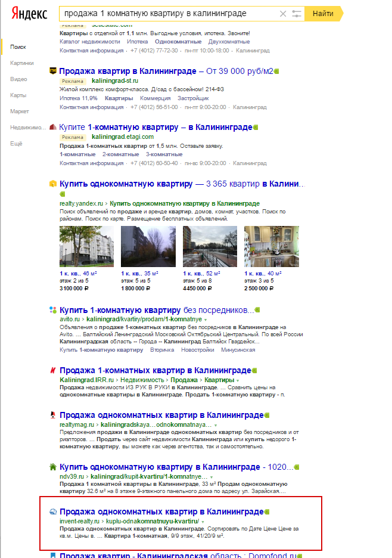Open ndv39 'Купить однокомнатную квартиру' result
Screen dimensions: 392x558
pyautogui.click(x=176, y=467)
